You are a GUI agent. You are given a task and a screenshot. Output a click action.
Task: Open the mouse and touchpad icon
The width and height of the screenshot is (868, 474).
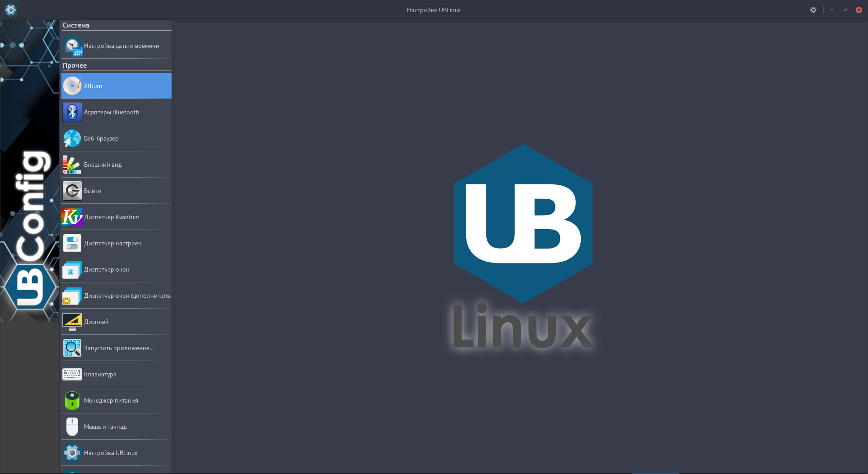point(72,427)
